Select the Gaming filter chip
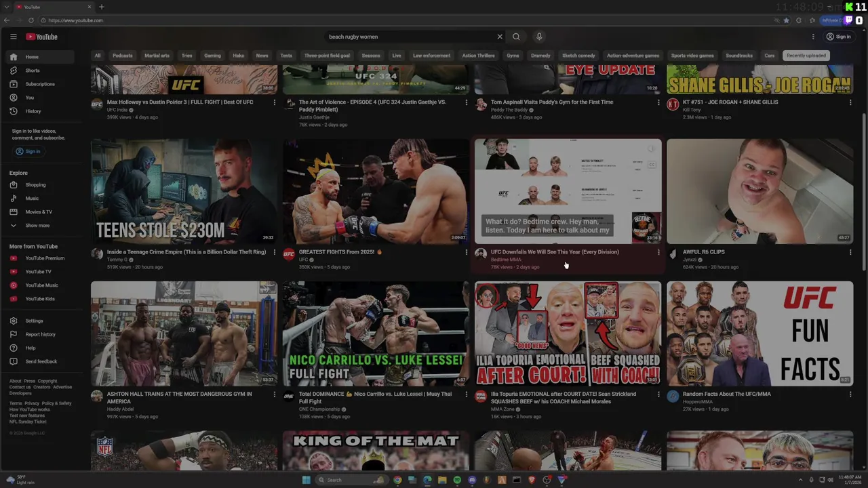 tap(212, 56)
